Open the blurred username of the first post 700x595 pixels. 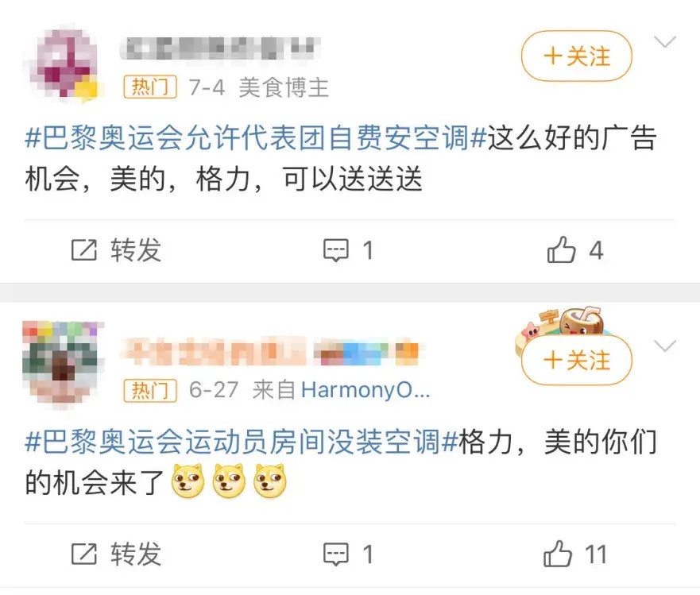coord(219,48)
